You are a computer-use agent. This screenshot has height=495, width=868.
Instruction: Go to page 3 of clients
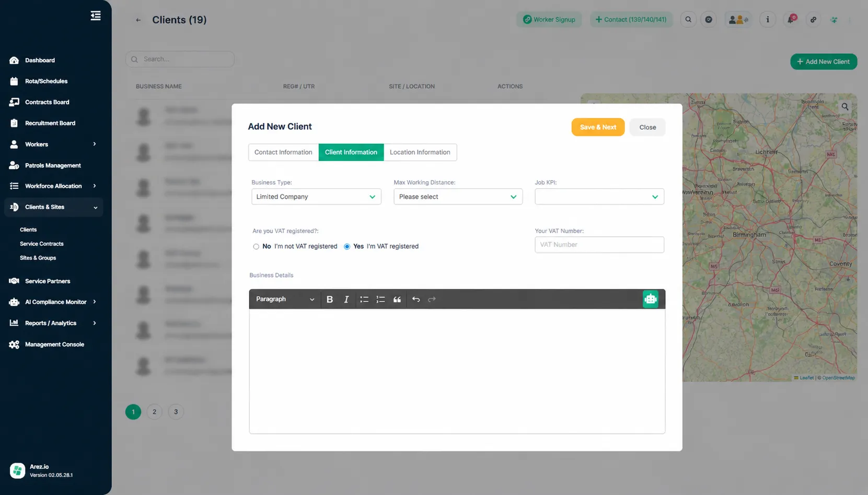coord(176,412)
